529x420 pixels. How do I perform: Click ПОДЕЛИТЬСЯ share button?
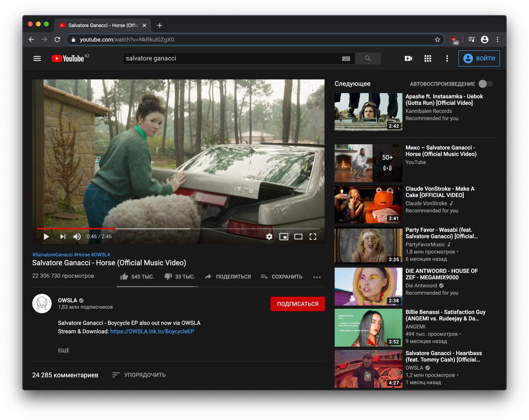[x=228, y=277]
